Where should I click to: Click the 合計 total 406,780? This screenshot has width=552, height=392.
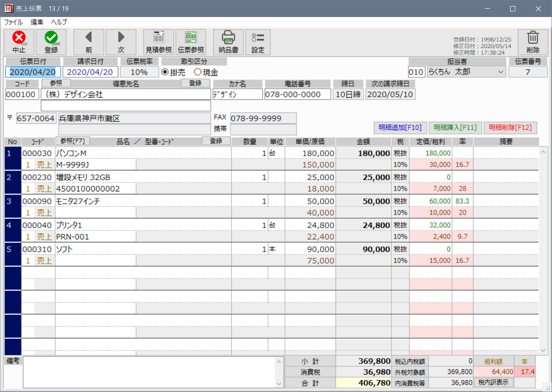[x=363, y=383]
